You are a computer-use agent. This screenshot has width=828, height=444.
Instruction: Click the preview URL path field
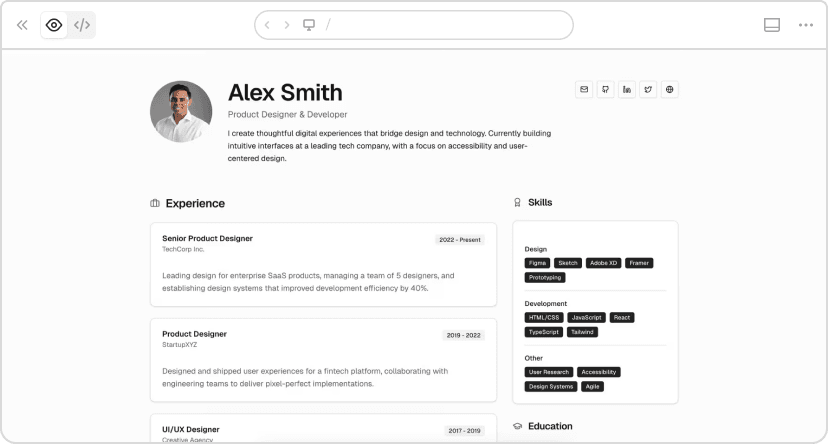pyautogui.click(x=440, y=25)
